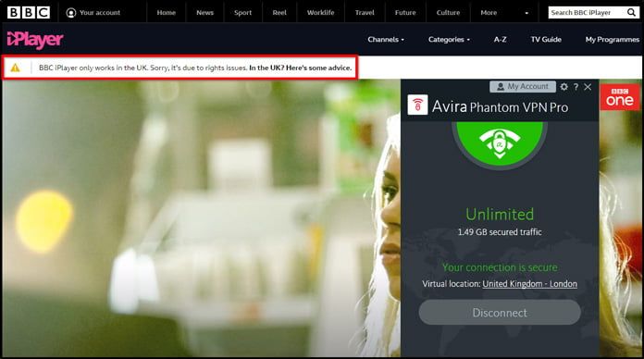The image size is (644, 359).
Task: Open the Worklife section
Action: (320, 13)
